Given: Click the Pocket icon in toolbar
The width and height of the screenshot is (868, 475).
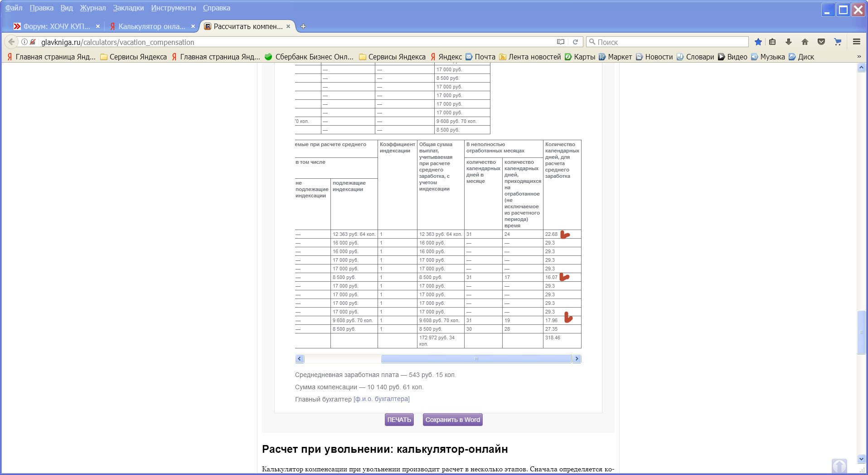Looking at the screenshot, I should pos(821,42).
